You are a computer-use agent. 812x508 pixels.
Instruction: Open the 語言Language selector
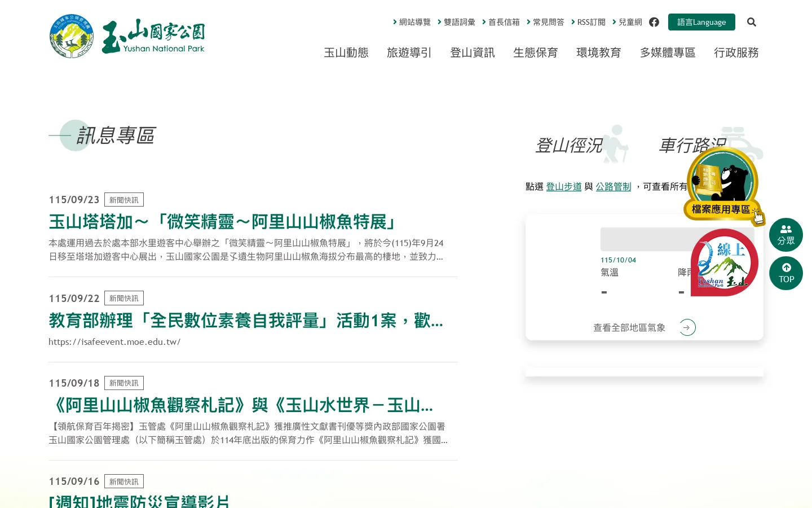(x=701, y=22)
